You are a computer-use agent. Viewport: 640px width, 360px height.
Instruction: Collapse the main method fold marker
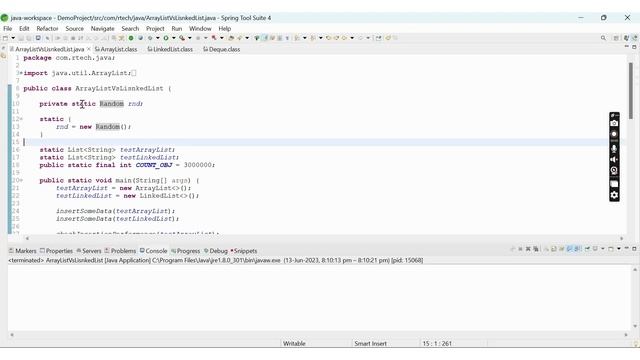(x=21, y=180)
